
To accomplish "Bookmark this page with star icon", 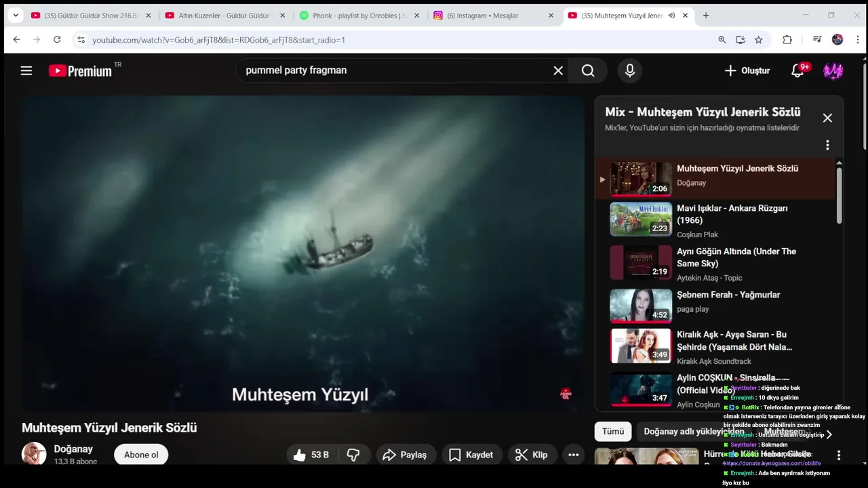I will click(x=759, y=40).
